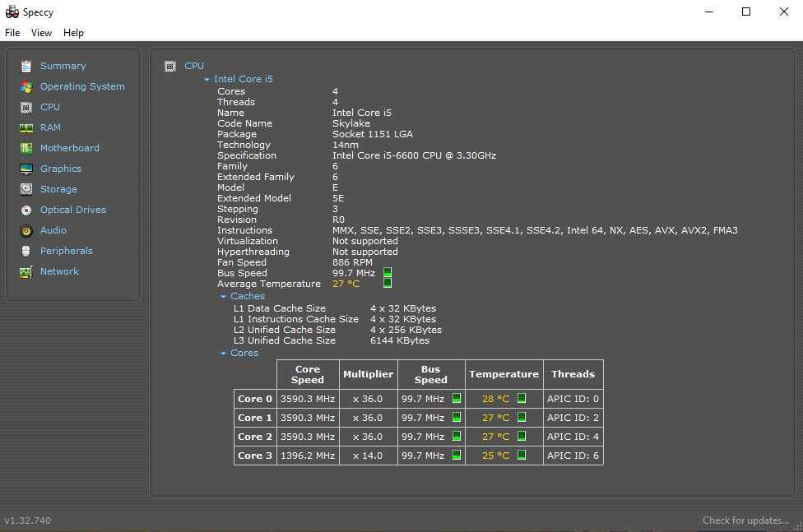803x532 pixels.
Task: Click the 886 RPM fan speed value
Action: (352, 262)
